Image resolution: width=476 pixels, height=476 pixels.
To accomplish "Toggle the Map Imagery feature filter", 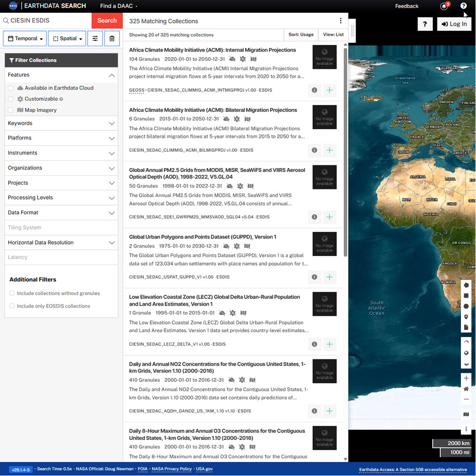I will [10, 110].
